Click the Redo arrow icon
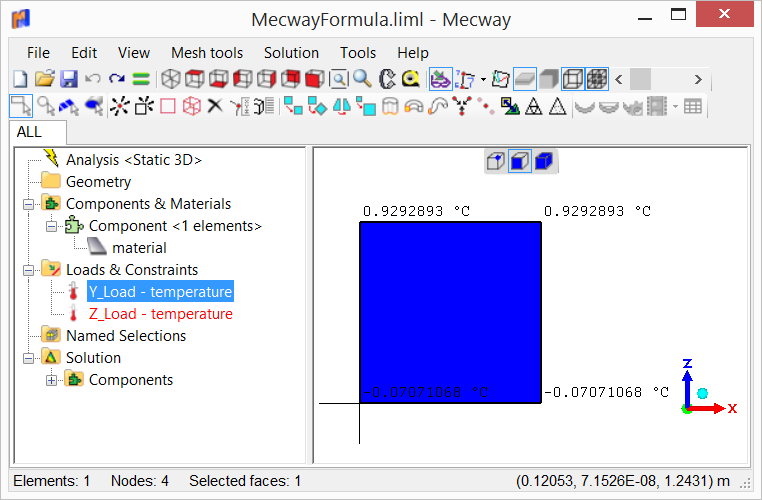 [x=117, y=79]
